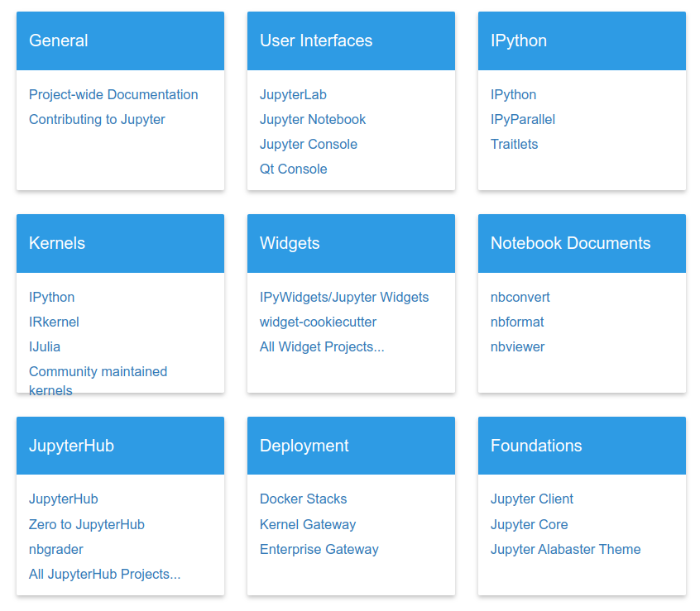Open the Kernel Gateway link
700x611 pixels.
tap(308, 524)
